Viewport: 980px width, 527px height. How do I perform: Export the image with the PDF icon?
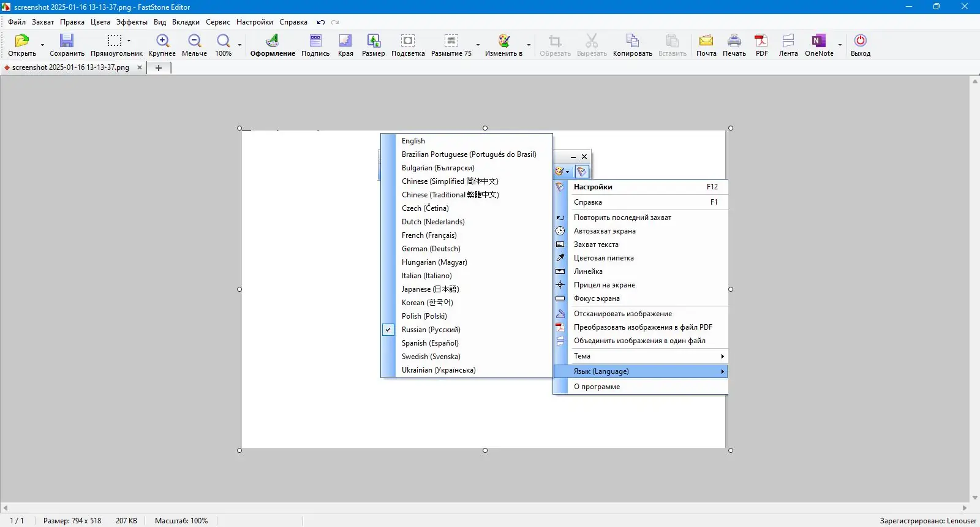click(761, 41)
